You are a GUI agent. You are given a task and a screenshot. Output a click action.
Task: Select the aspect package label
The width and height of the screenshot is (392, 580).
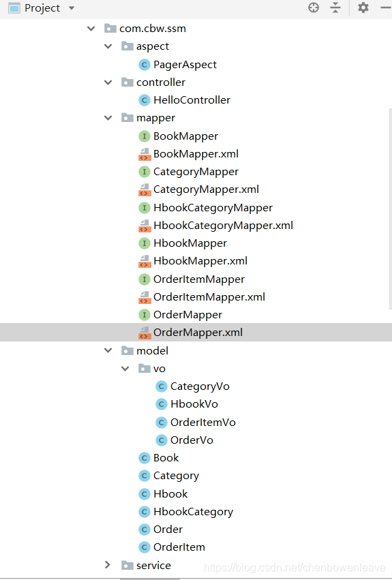153,46
